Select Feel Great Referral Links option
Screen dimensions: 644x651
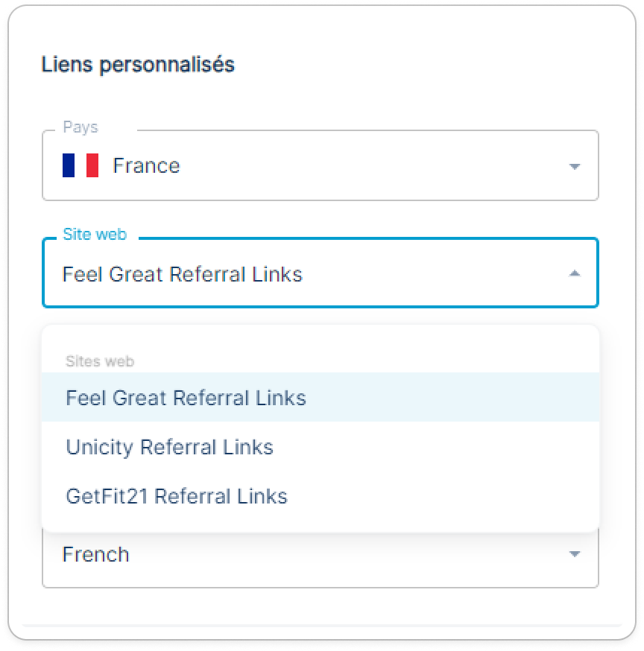click(x=186, y=398)
